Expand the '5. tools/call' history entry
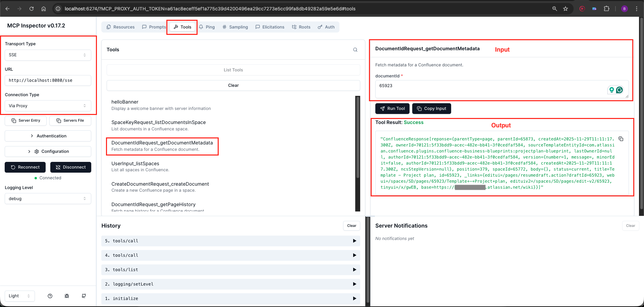The image size is (644, 307). click(354, 241)
